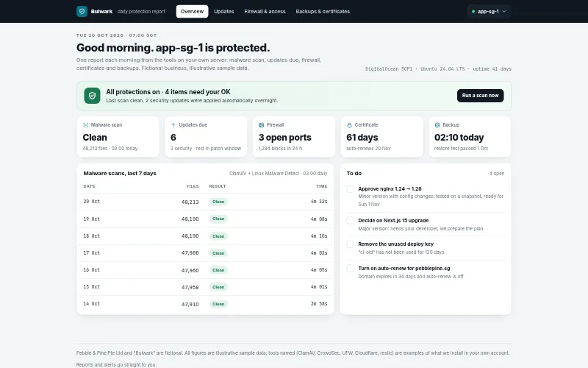
Task: Click Clean badge in 19 Oct row
Action: point(218,219)
